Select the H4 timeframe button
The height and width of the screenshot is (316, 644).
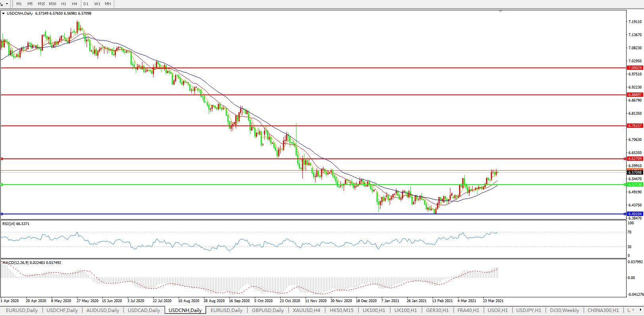point(75,4)
